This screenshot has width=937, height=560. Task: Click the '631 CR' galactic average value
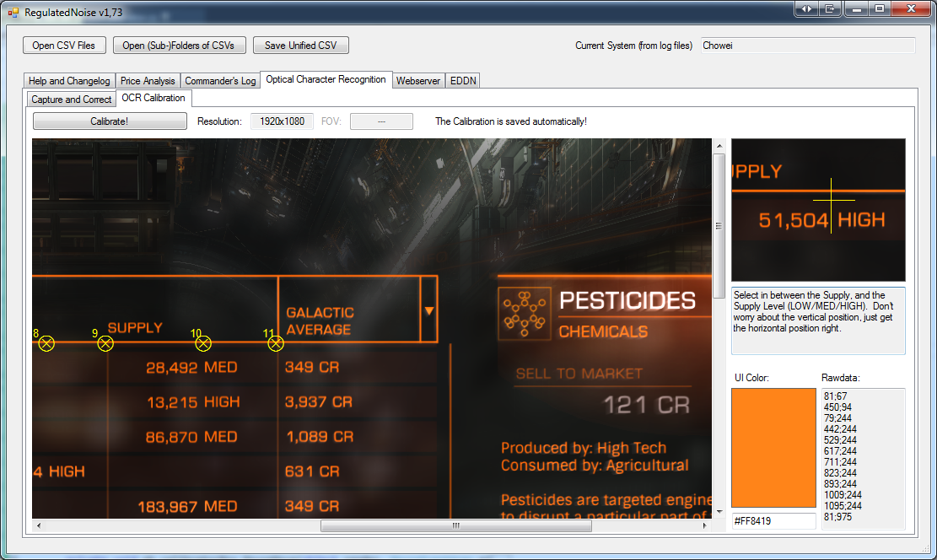[312, 471]
